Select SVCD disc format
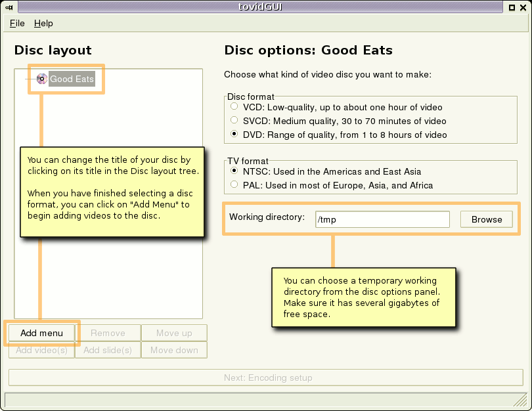The width and height of the screenshot is (532, 411). (234, 120)
